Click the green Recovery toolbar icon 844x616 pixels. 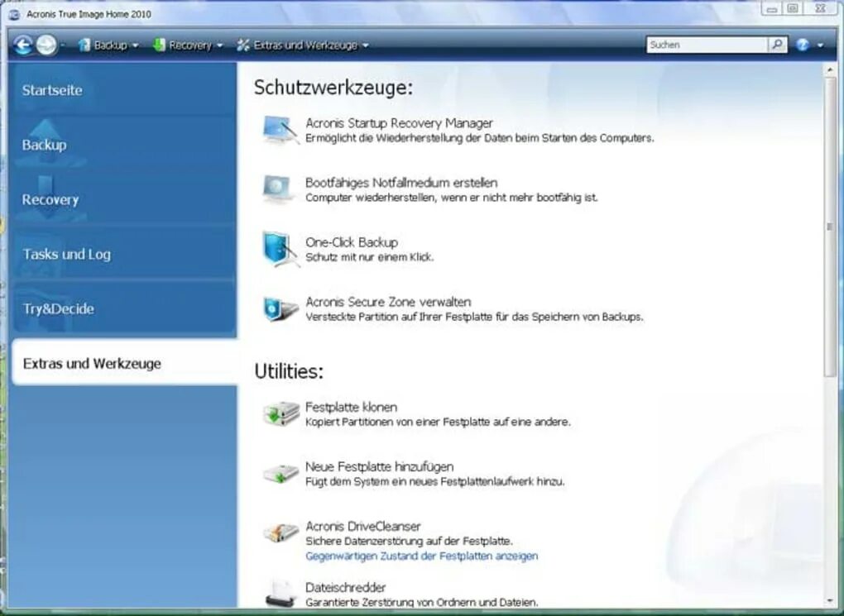click(x=159, y=45)
